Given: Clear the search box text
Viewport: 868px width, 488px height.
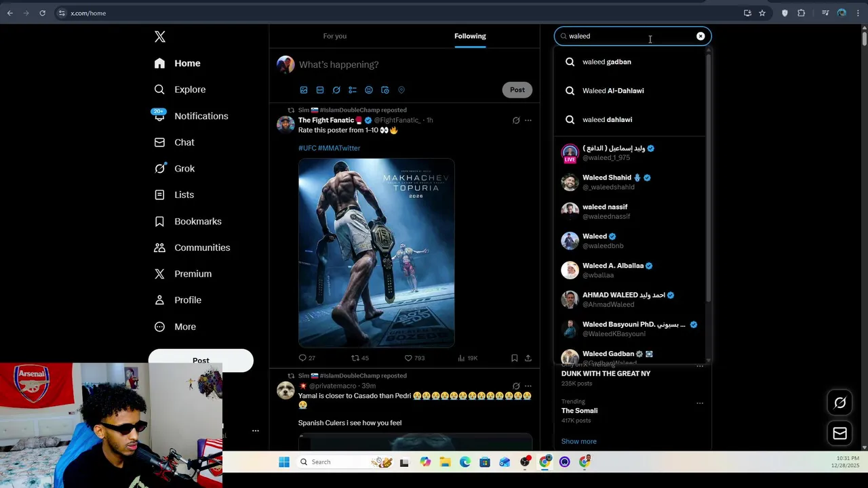Looking at the screenshot, I should pos(701,36).
